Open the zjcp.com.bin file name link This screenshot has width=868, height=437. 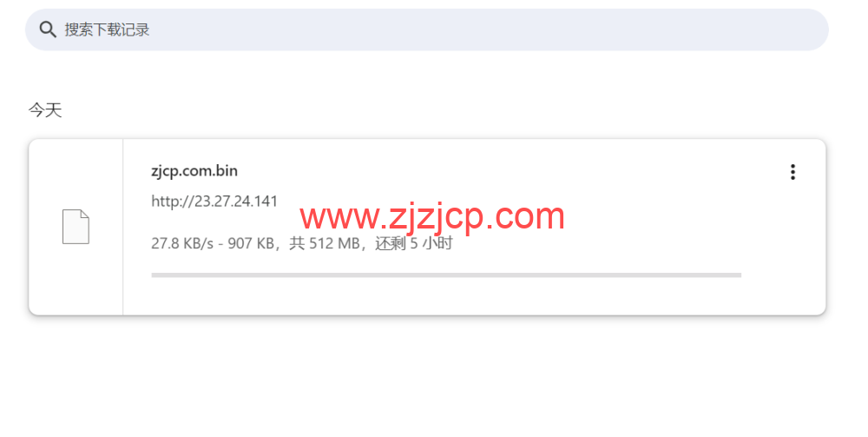194,170
